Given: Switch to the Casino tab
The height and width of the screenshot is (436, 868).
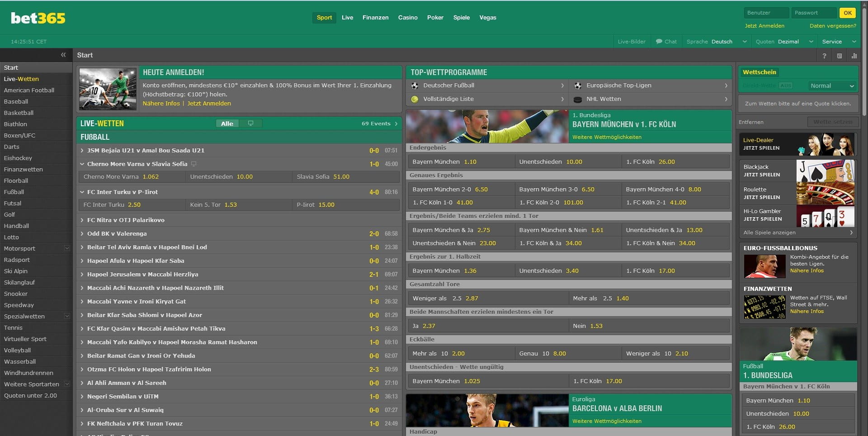Looking at the screenshot, I should [407, 18].
